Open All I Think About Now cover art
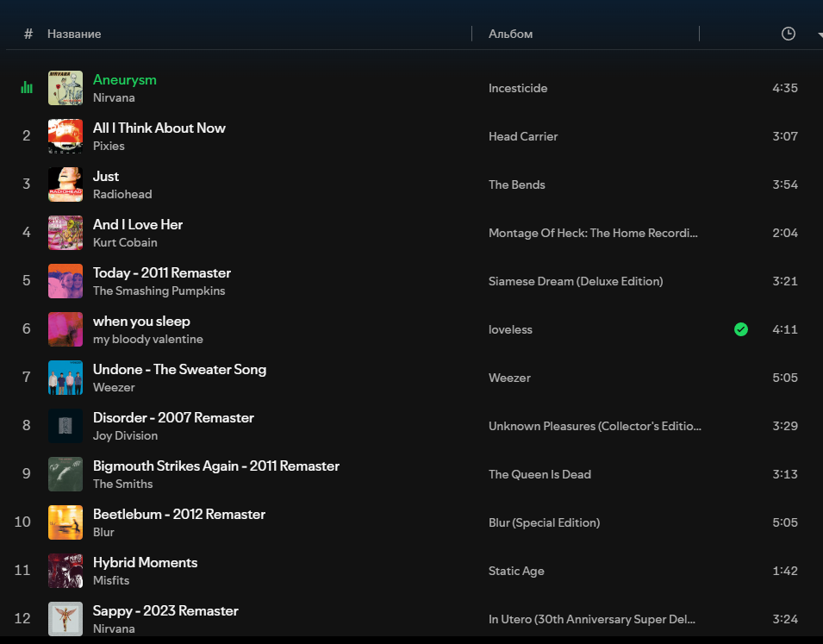 point(65,136)
